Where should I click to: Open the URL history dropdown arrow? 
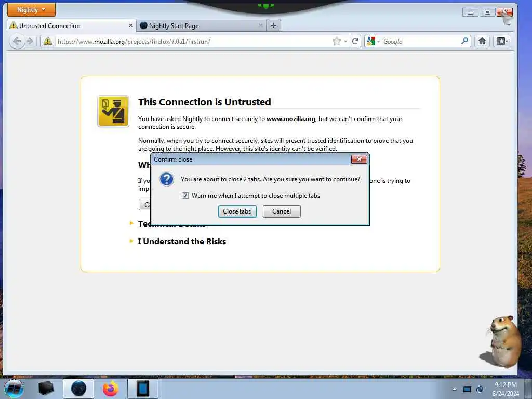(345, 42)
